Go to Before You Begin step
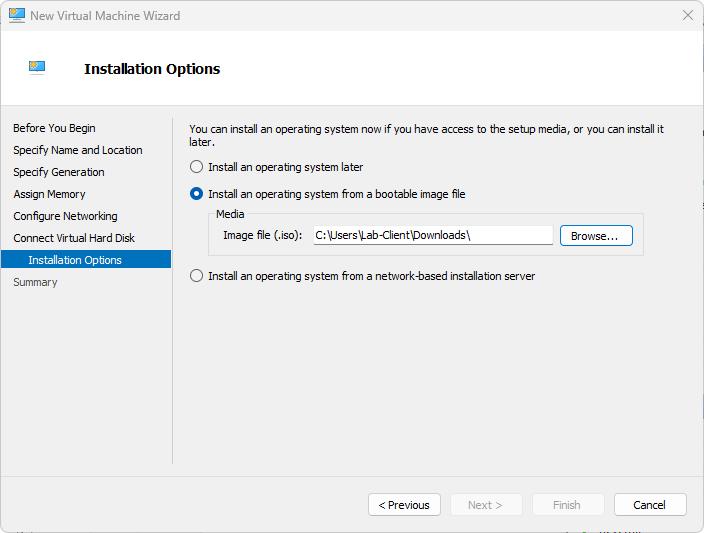Screen dimensions: 704x533 click(x=54, y=128)
